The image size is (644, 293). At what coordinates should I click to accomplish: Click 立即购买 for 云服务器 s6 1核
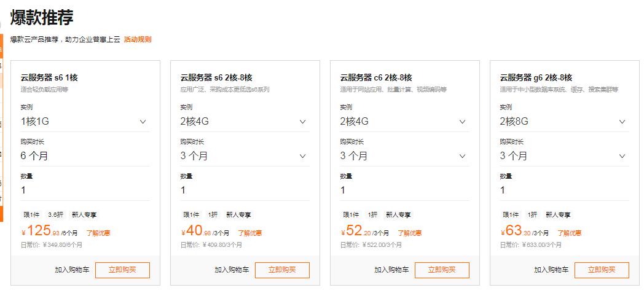point(122,270)
